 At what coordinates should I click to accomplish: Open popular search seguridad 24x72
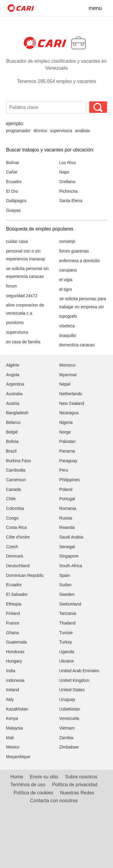21,295
